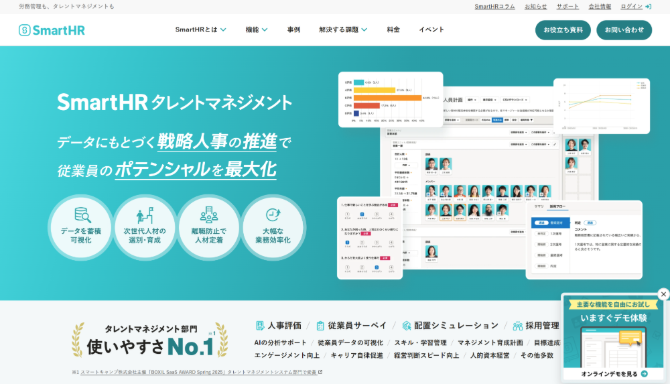Image resolution: width=670 pixels, height=384 pixels.
Task: Click the 主要な機能を自由にお試し banner
Action: pos(613,305)
